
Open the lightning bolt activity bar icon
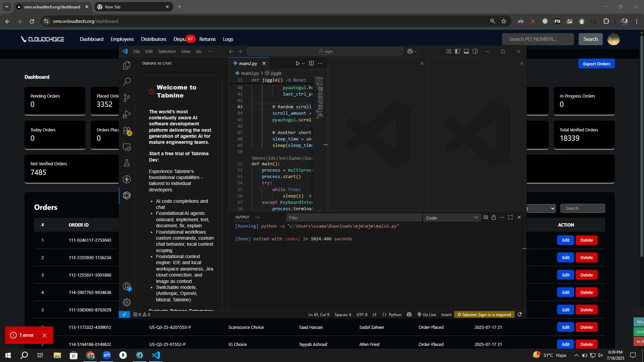[x=127, y=179]
